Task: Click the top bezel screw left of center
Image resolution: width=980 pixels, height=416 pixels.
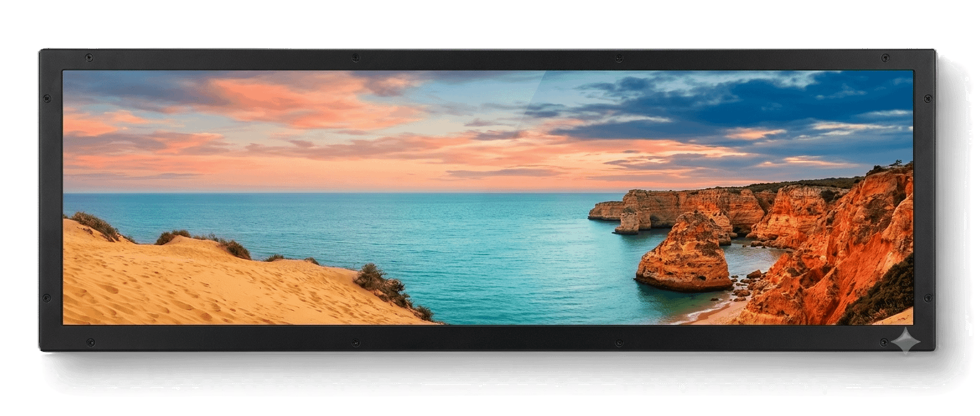Action: [355, 58]
